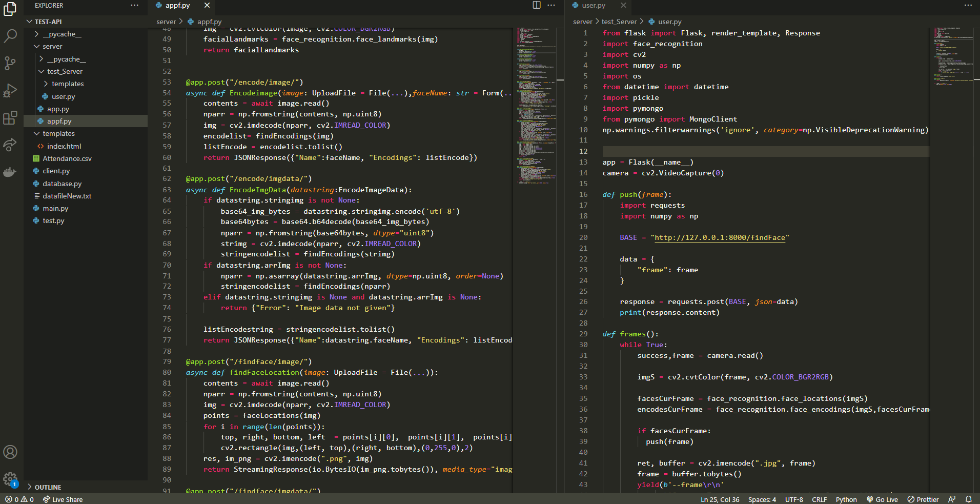Screen dimensions: 980x504
Task: Open Explorer views and more actions menu
Action: [134, 5]
